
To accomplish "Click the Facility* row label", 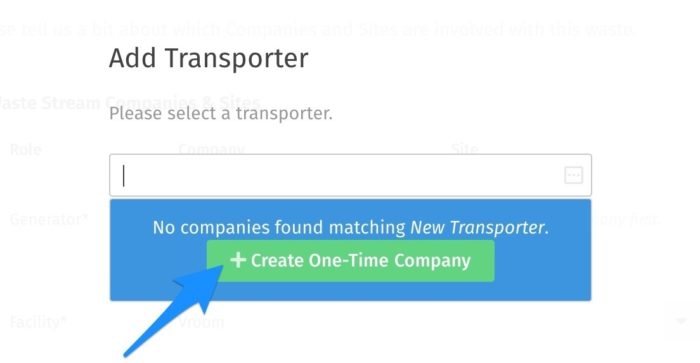I will 38,321.
